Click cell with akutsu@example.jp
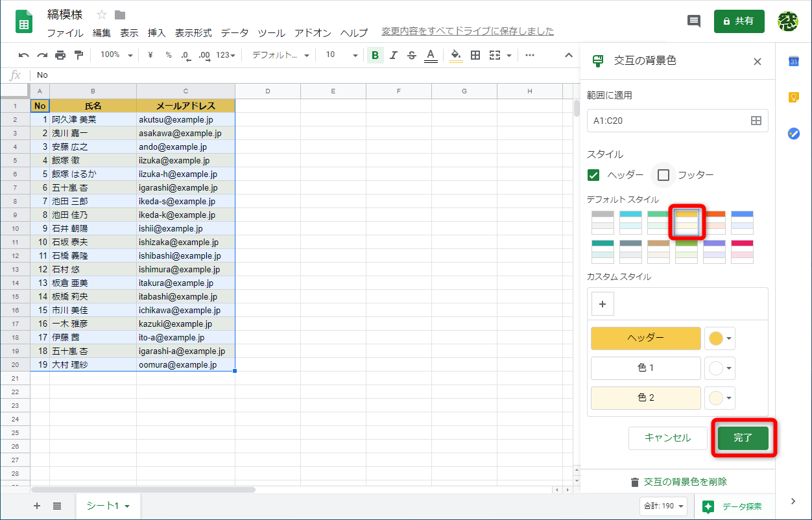This screenshot has width=812, height=520. coord(185,119)
